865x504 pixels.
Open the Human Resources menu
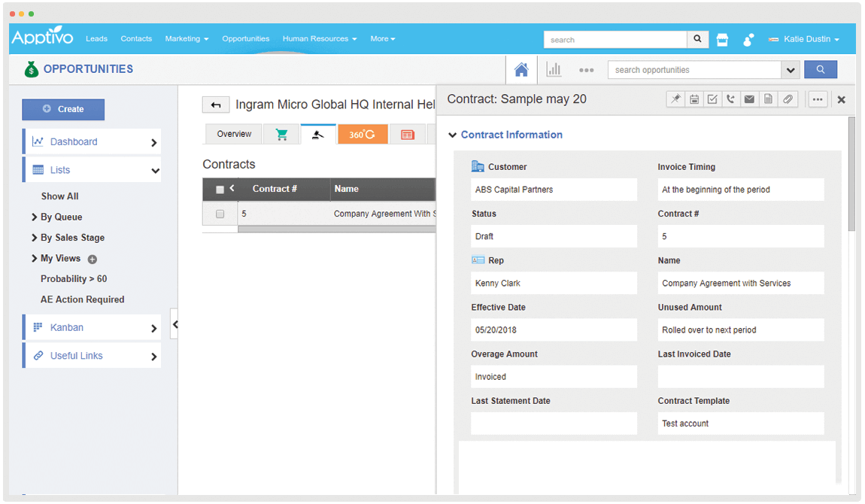[319, 39]
